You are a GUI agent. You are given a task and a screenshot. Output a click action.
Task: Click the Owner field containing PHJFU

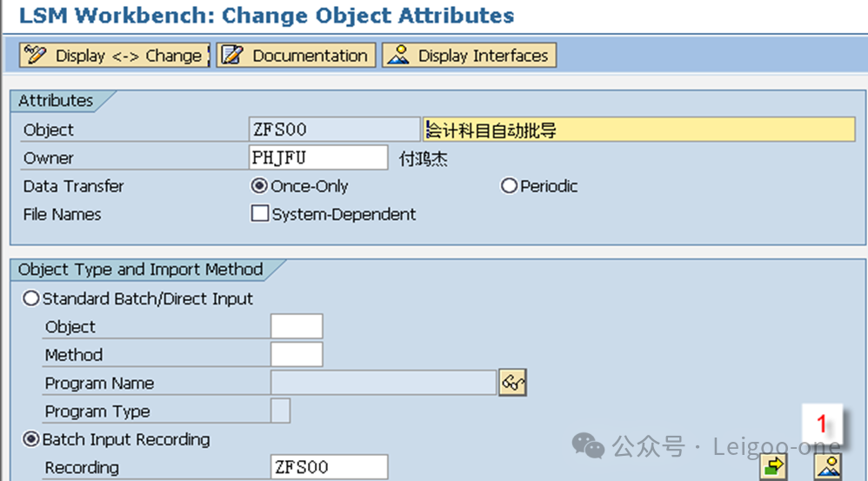point(318,157)
